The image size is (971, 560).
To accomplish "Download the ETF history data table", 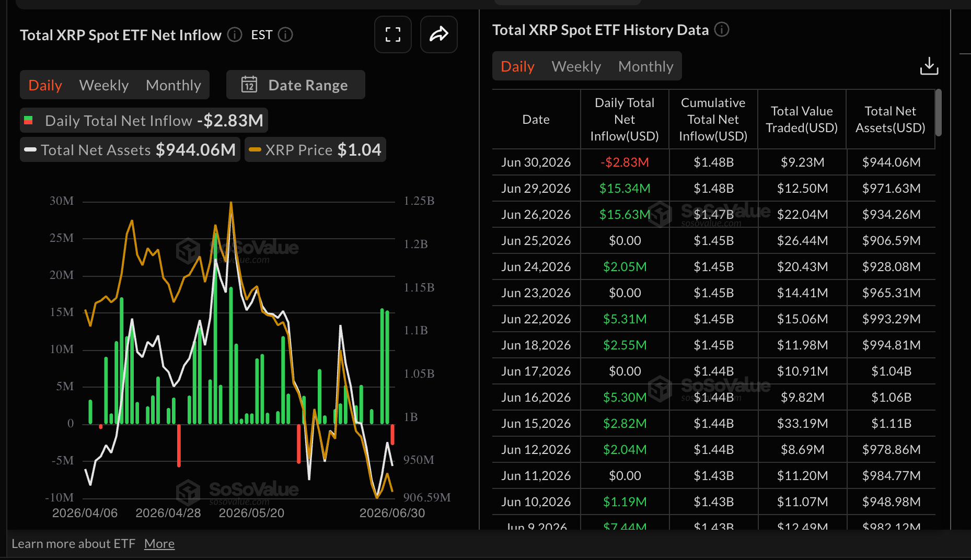I will coord(929,66).
